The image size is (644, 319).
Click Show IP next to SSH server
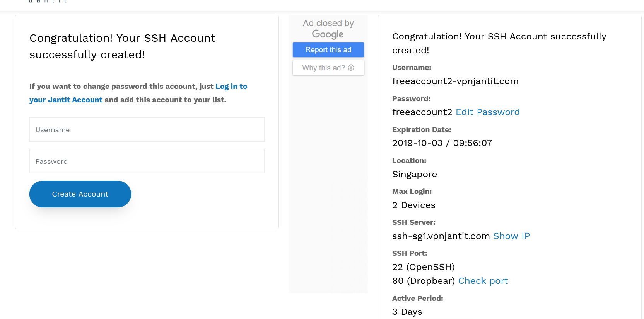coord(511,236)
